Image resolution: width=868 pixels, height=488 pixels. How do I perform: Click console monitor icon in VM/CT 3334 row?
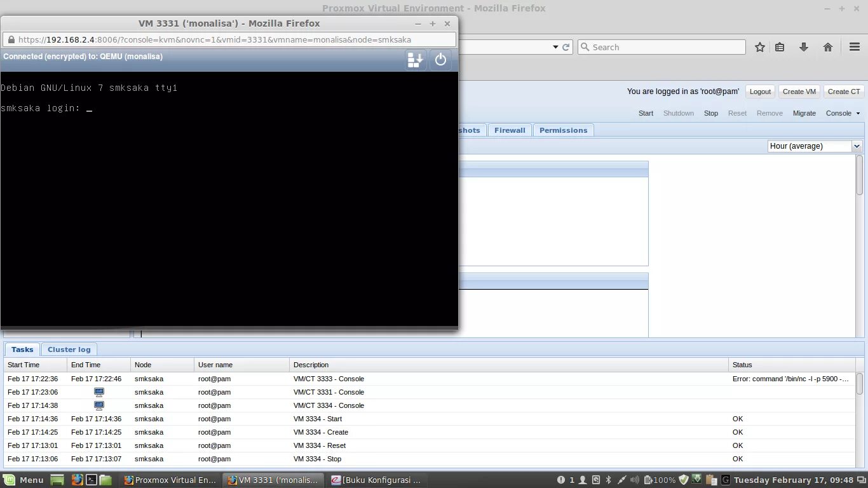point(99,405)
